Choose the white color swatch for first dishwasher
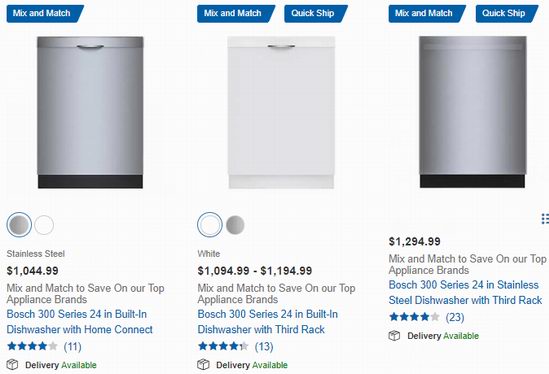Viewport: 549px width, 374px height. [x=44, y=225]
